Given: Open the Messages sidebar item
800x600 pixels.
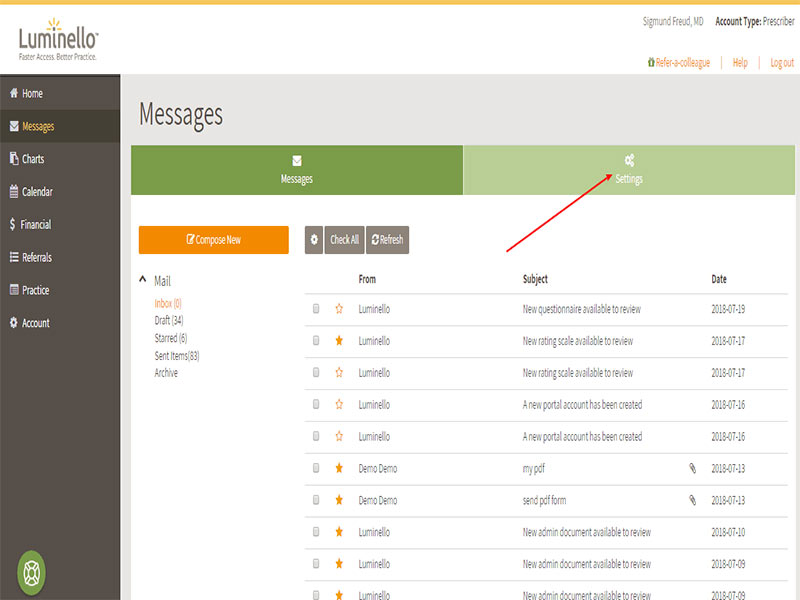Looking at the screenshot, I should [x=60, y=126].
